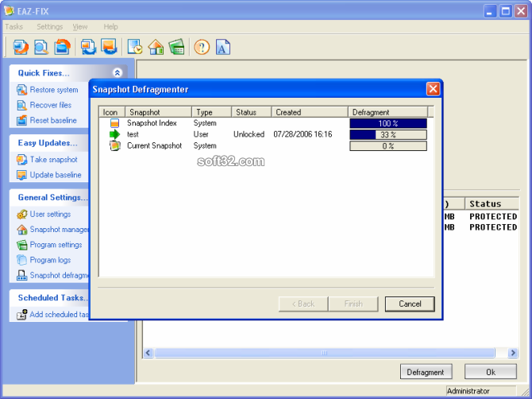
Task: Click the '07/28/2006 16:16' created date
Action: click(x=303, y=134)
